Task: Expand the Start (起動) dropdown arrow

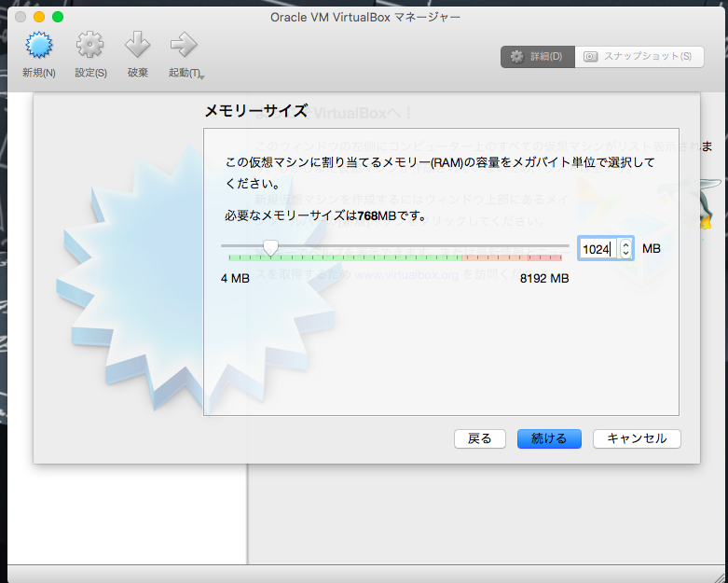Action: [202, 76]
